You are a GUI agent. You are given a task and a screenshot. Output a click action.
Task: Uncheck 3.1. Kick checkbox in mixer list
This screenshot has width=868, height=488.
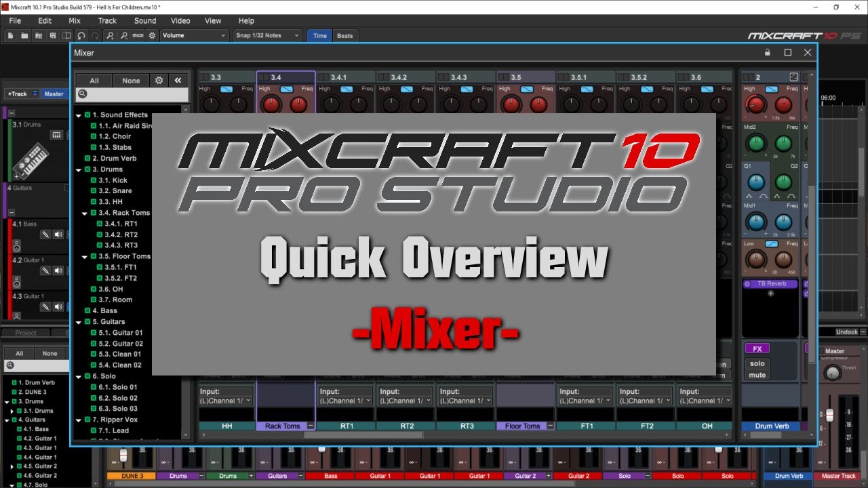tap(94, 180)
